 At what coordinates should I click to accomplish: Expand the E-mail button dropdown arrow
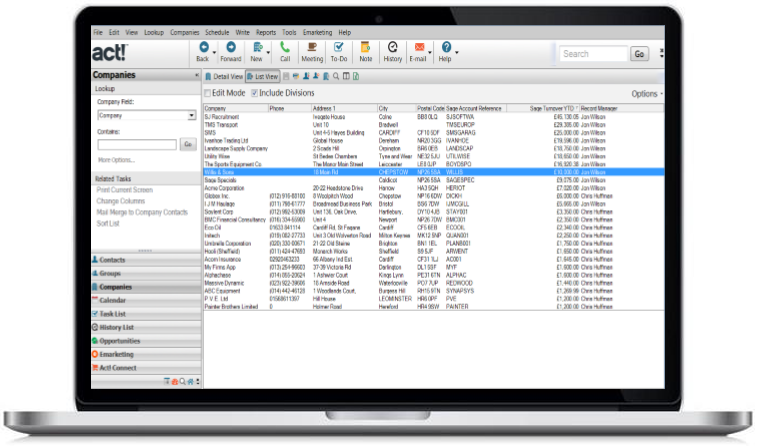(430, 51)
